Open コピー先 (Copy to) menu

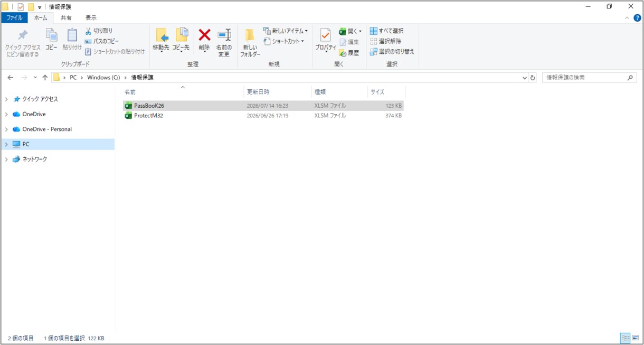[181, 41]
